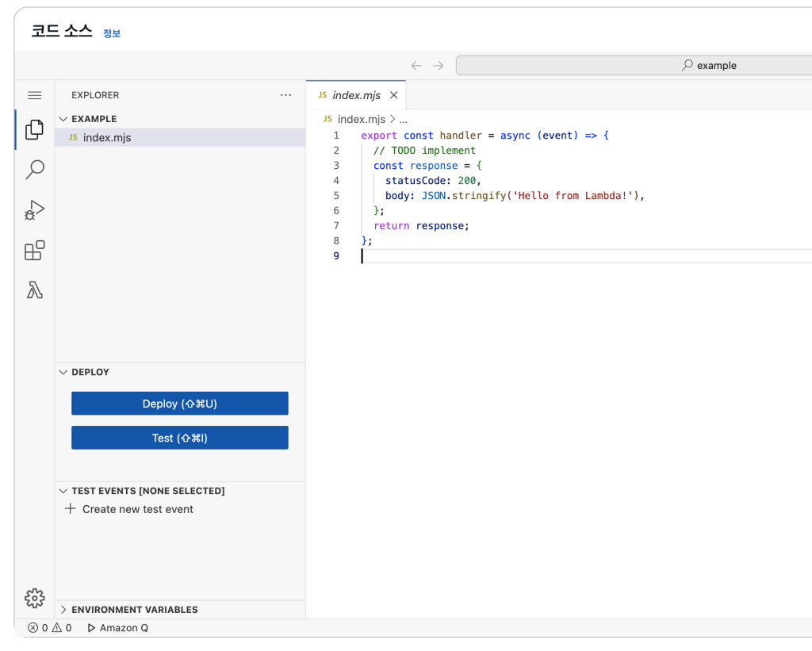812x651 pixels.
Task: Open the Search magnifier icon
Action: (x=35, y=170)
